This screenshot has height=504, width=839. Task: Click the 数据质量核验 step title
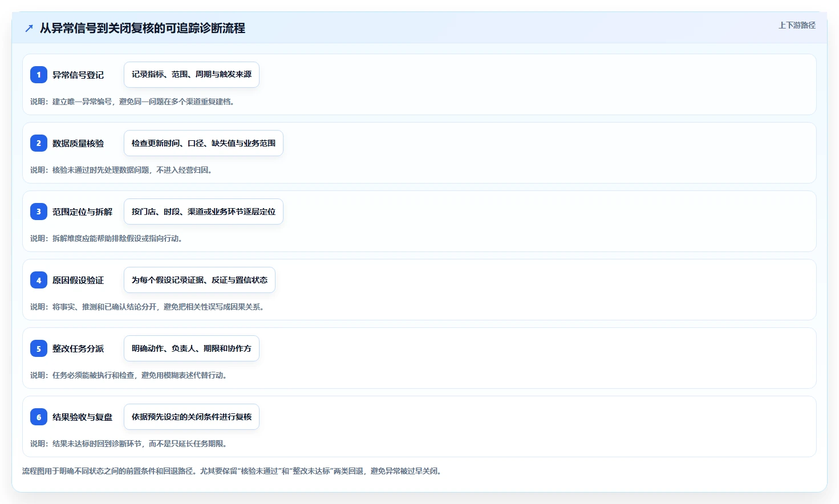[78, 143]
